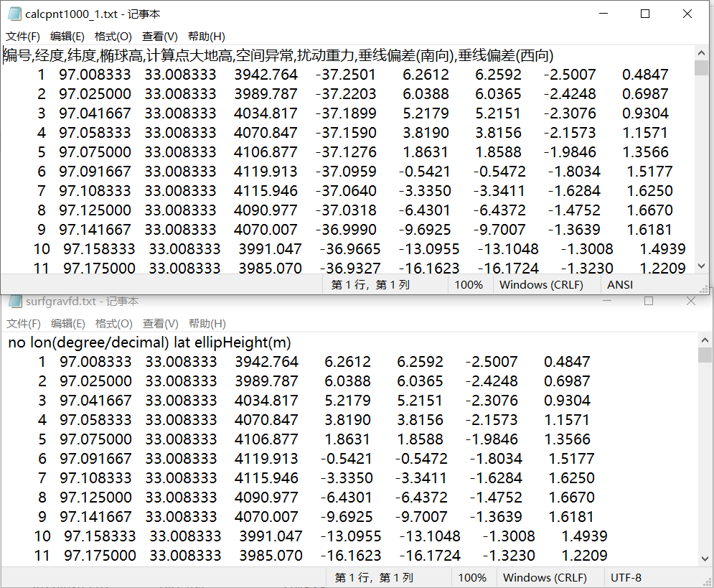Screen dimensions: 714x588
Task: Close the calcpnt1000_1.txt Notepad window
Action: (687, 14)
